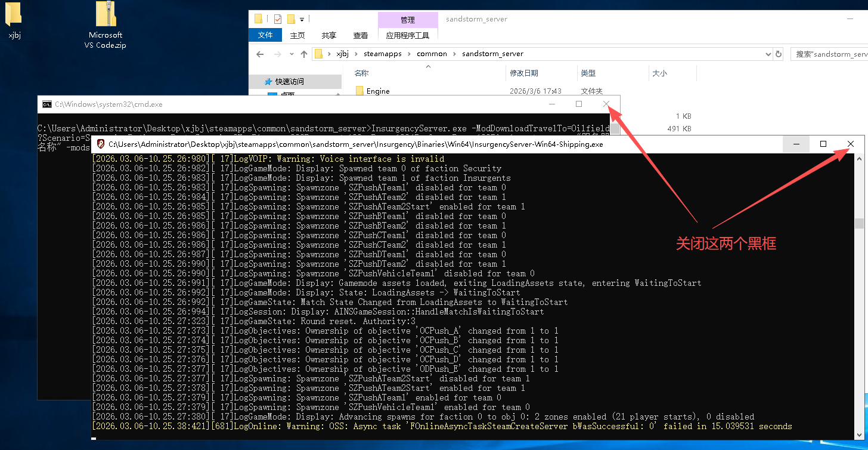Click the properties icon in quick access toolbar

click(278, 19)
